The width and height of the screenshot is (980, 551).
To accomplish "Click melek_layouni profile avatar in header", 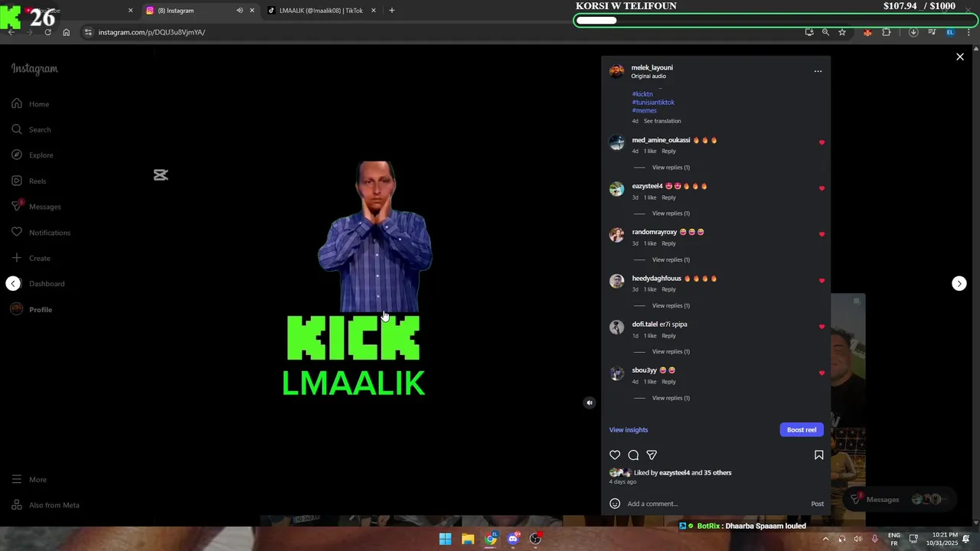I will pos(616,71).
